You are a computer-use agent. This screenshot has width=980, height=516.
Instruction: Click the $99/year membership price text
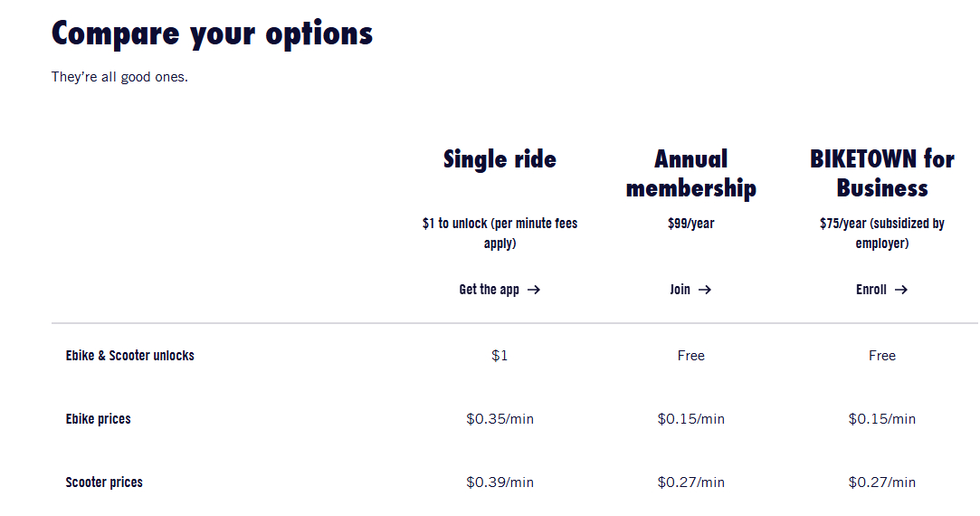coord(691,224)
